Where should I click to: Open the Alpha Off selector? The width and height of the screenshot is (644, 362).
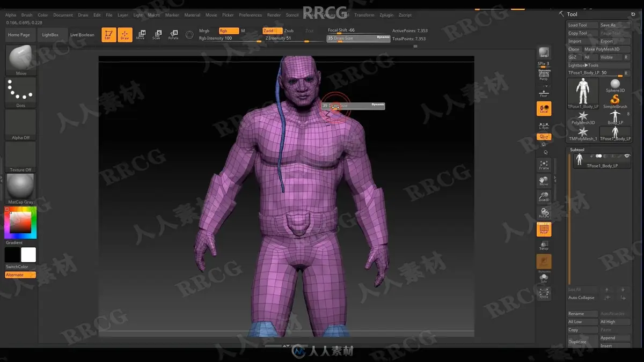pyautogui.click(x=21, y=124)
